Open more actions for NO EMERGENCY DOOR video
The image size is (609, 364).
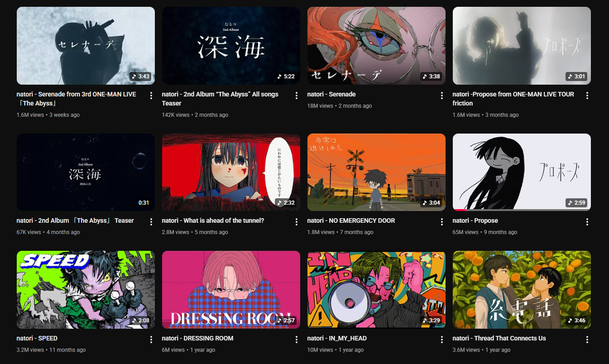tap(441, 222)
